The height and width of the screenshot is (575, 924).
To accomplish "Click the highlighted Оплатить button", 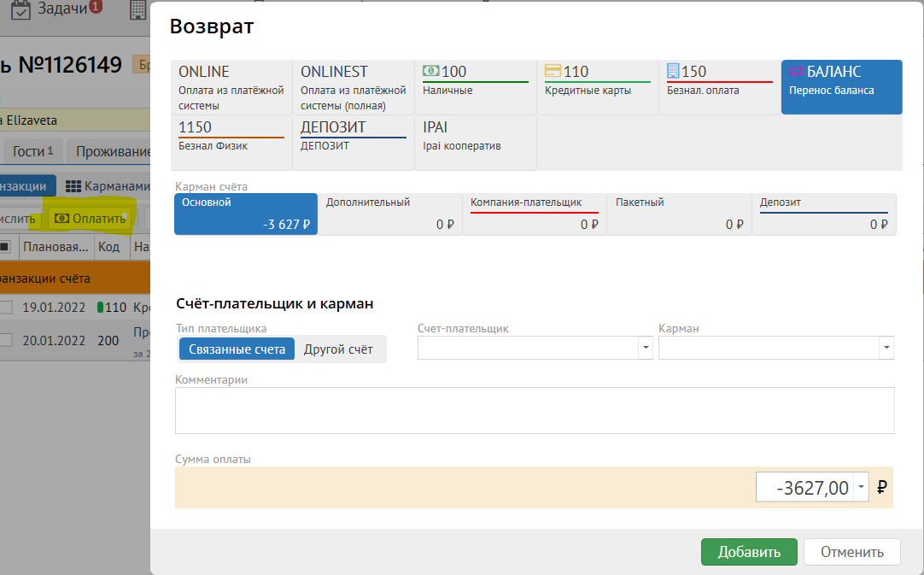I will pyautogui.click(x=90, y=219).
